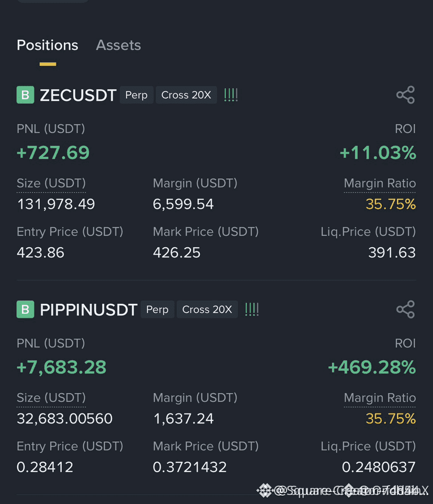Image resolution: width=433 pixels, height=504 pixels.
Task: Open the ZECUSDT ADL indicator bars
Action: [x=231, y=95]
